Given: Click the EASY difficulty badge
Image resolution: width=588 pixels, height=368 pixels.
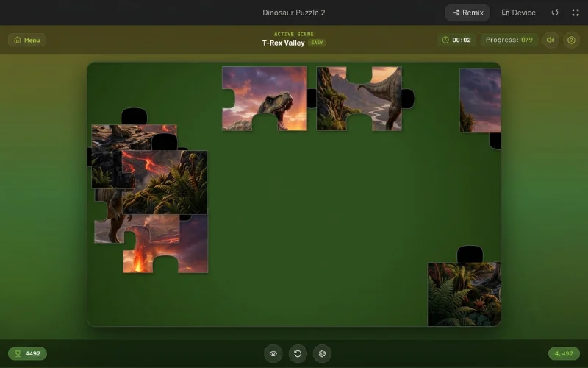Looking at the screenshot, I should [317, 43].
